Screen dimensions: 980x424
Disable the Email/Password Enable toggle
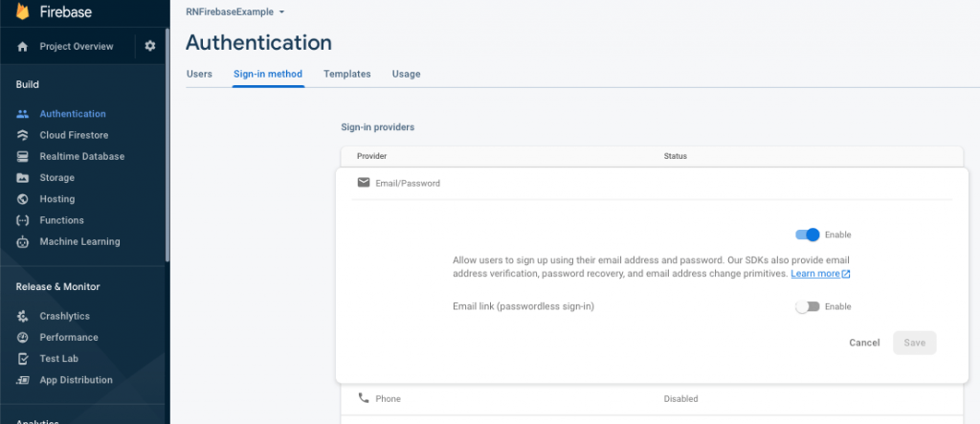[x=807, y=234]
